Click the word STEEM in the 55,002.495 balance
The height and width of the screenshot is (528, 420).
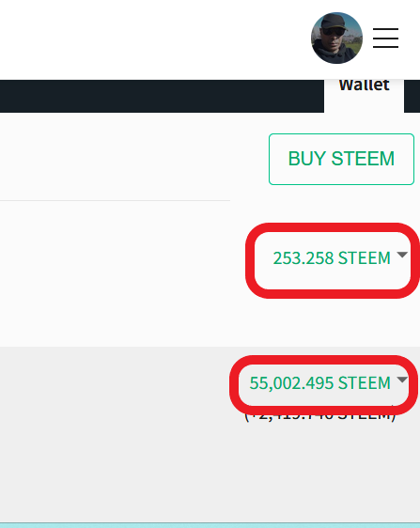tap(364, 383)
